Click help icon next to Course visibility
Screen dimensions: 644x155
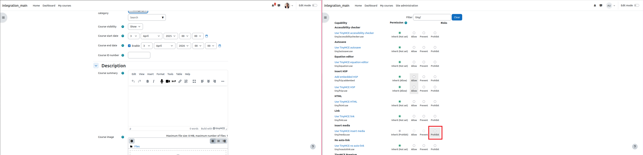coord(123,27)
